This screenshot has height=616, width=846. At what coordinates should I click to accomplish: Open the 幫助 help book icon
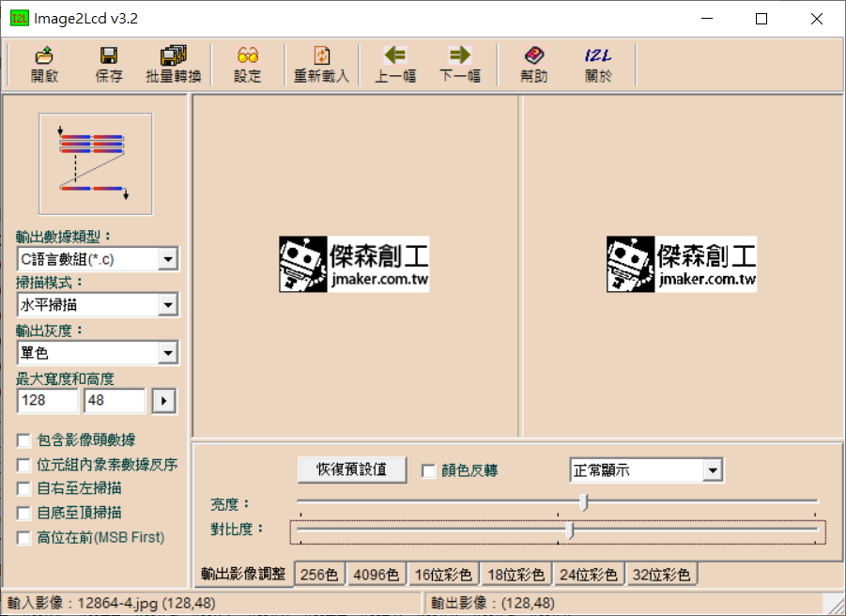tap(534, 64)
